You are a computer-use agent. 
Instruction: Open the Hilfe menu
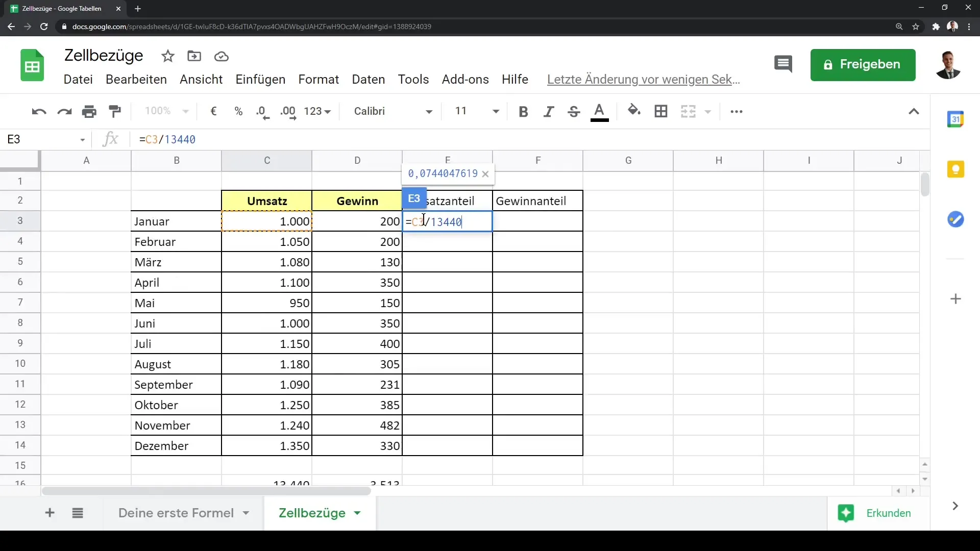(515, 80)
